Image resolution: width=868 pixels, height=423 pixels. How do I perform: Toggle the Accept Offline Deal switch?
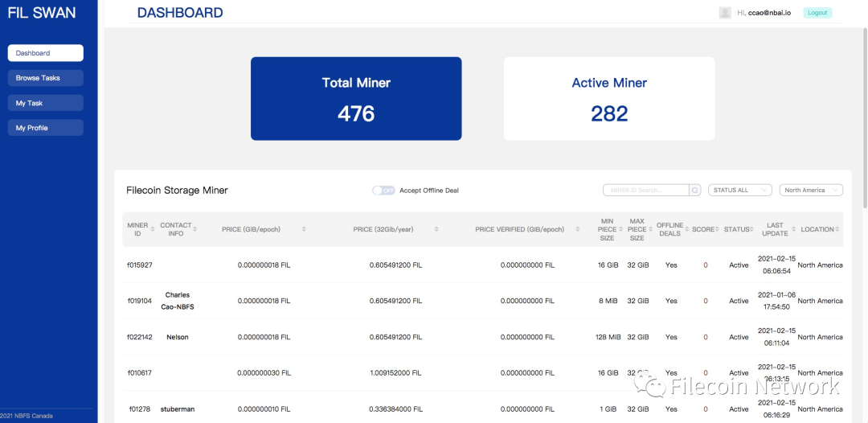tap(383, 191)
